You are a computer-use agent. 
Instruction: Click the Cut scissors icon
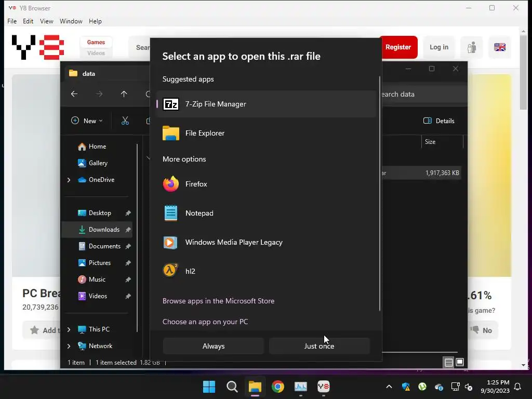[125, 121]
